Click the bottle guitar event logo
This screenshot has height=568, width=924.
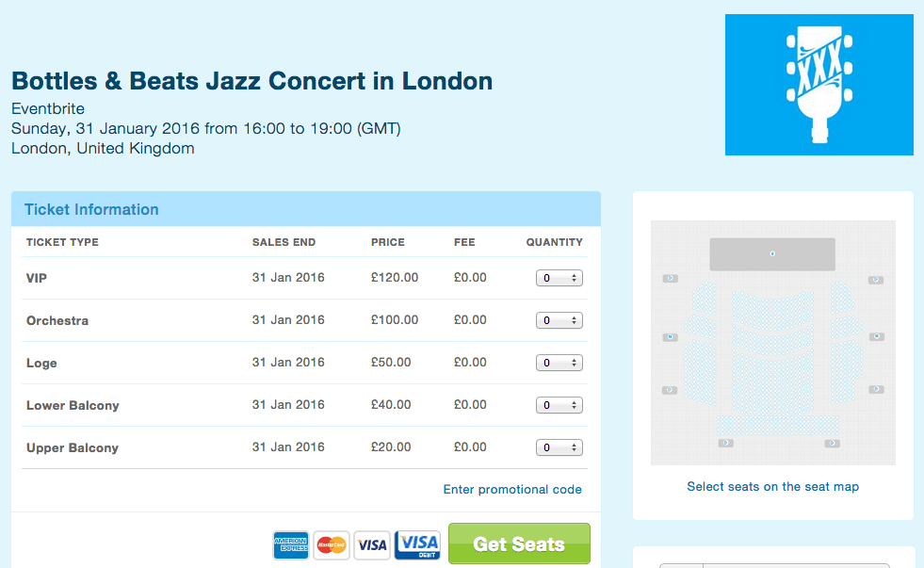coord(819,85)
